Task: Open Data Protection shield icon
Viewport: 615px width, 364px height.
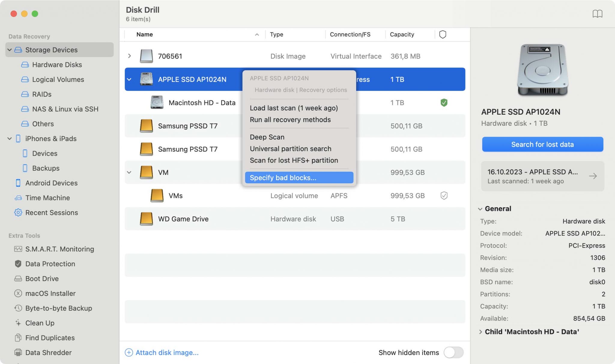Action: pyautogui.click(x=18, y=264)
